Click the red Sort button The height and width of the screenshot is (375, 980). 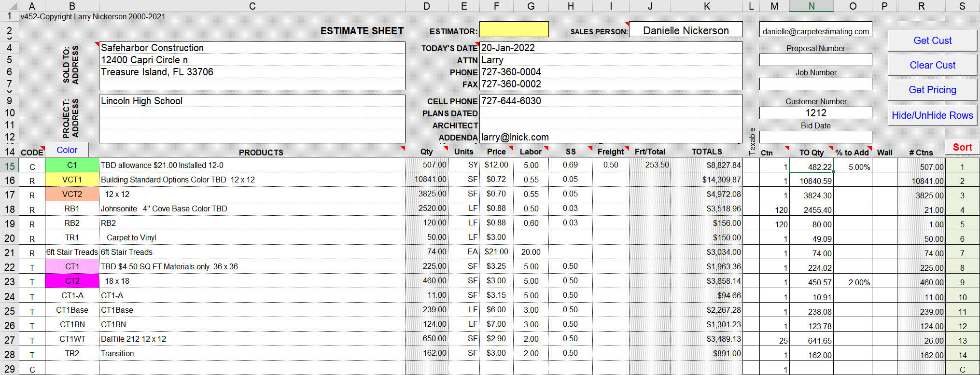pyautogui.click(x=962, y=147)
